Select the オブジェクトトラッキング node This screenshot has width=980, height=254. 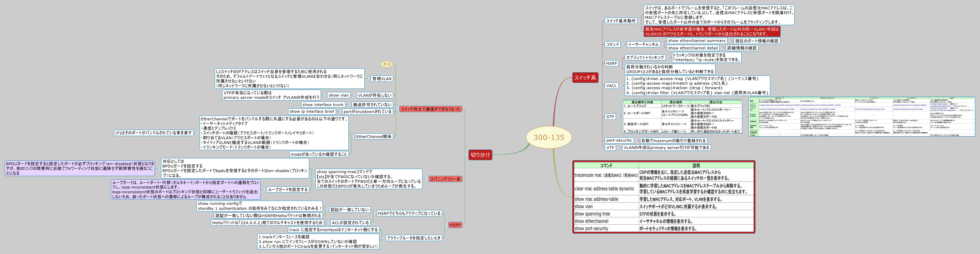tap(645, 58)
